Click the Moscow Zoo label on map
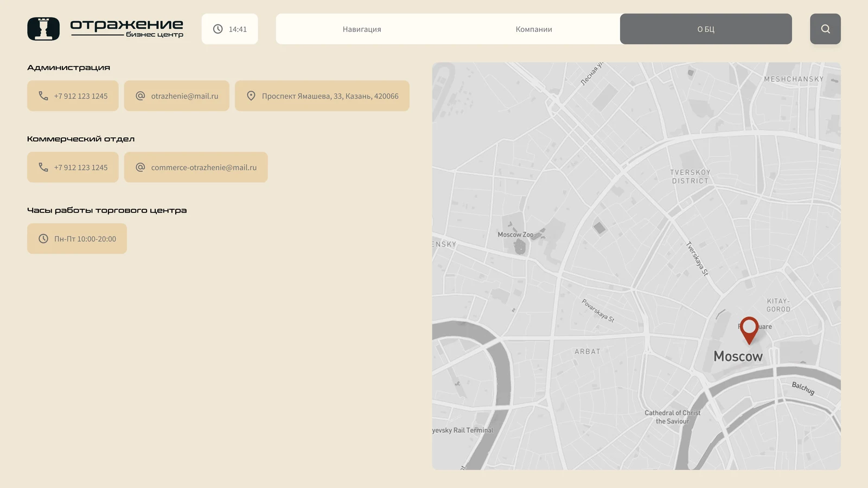 coord(515,235)
